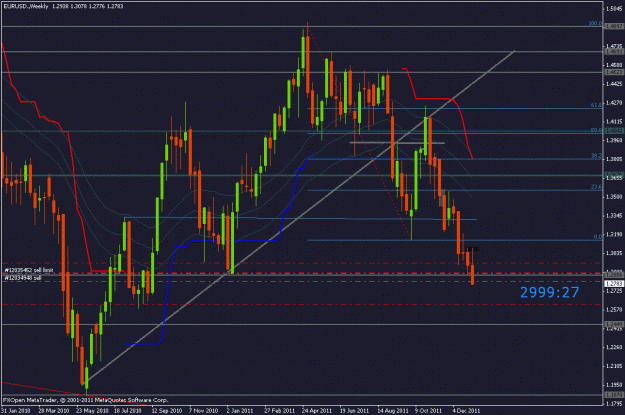Select the Fibonacci 0.0 level label
This screenshot has height=415, width=625.
pos(598,237)
